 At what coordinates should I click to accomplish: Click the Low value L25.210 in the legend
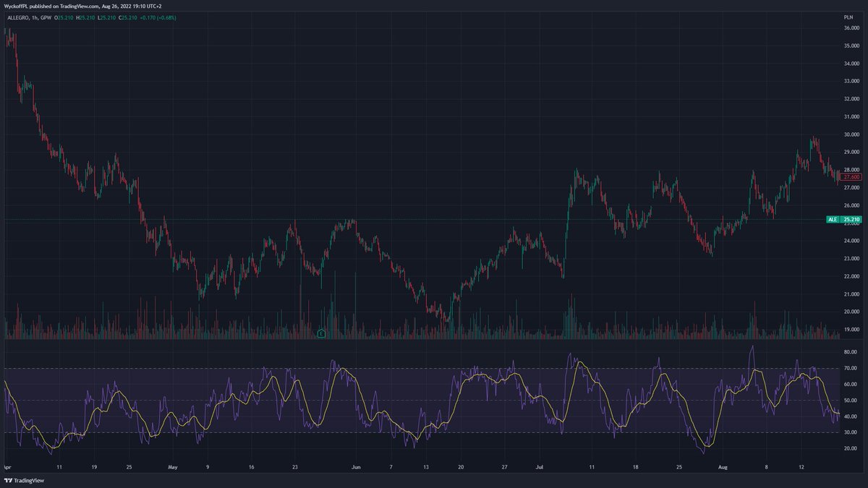point(105,17)
